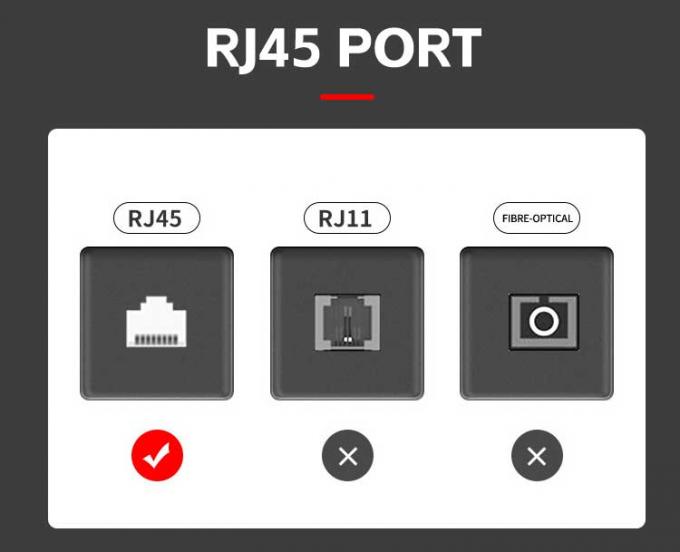Image resolution: width=680 pixels, height=552 pixels.
Task: Click the X circle under RJ11
Action: click(347, 455)
